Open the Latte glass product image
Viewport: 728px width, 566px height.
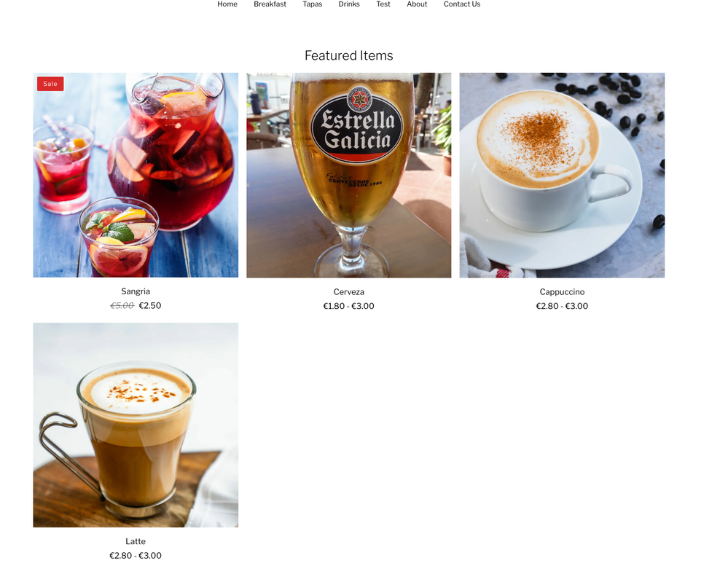coord(136,425)
